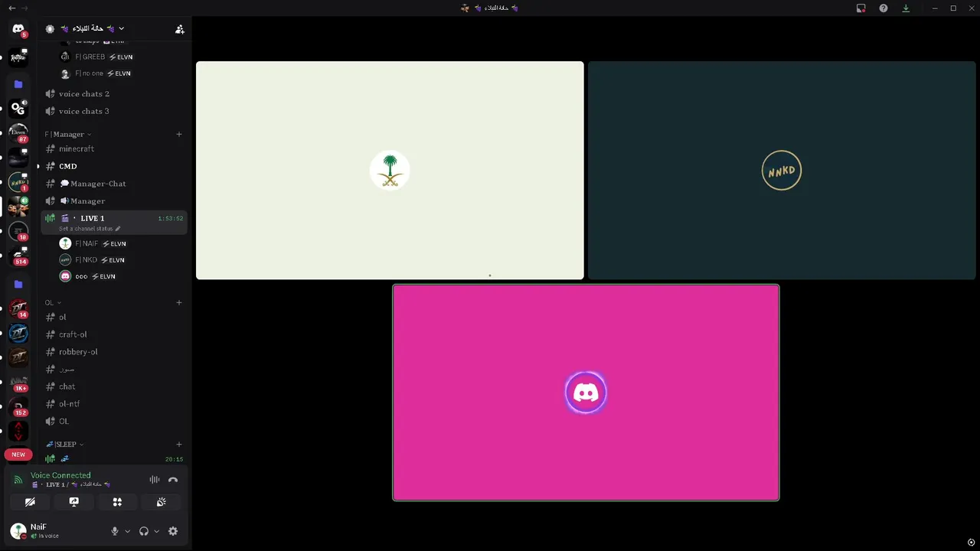Click F|NKD user in LIVE 1
Viewport: 980px width, 551px height.
pos(122,260)
